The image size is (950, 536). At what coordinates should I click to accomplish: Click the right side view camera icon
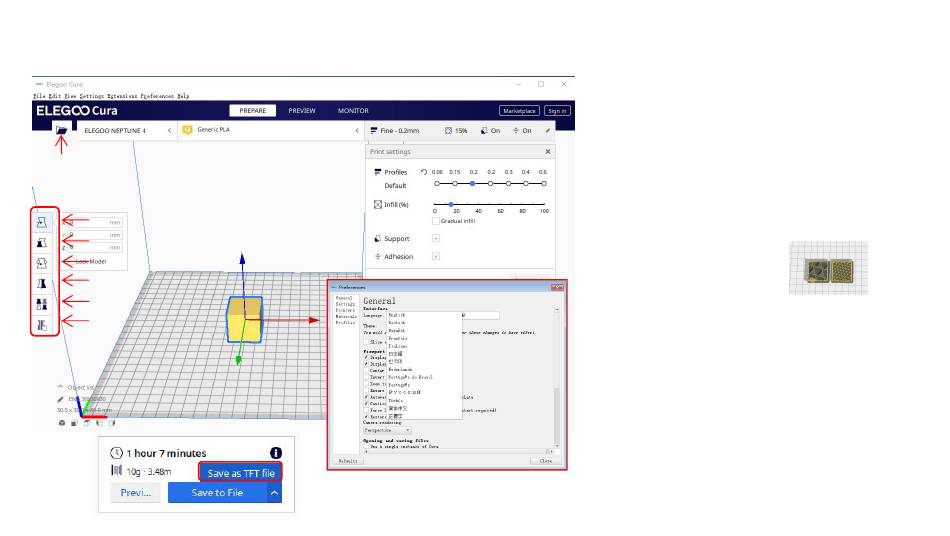click(x=111, y=423)
